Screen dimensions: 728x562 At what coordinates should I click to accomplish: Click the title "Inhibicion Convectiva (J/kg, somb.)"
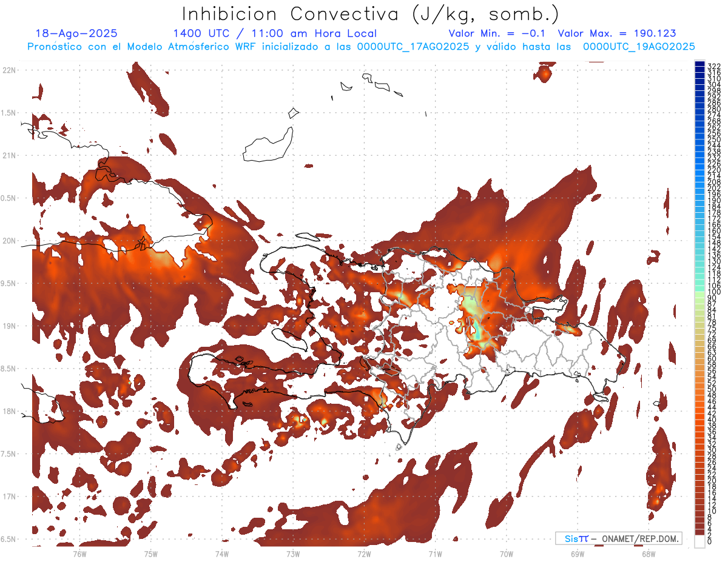(x=371, y=14)
